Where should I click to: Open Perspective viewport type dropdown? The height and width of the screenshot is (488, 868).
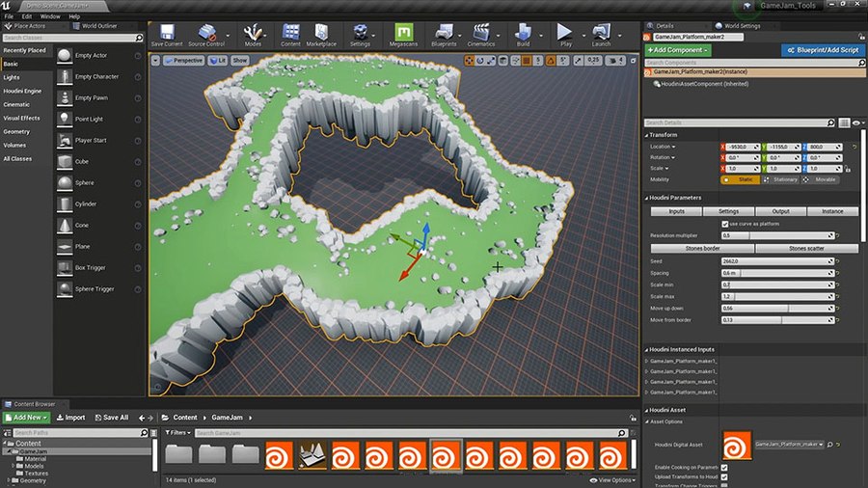tap(184, 61)
